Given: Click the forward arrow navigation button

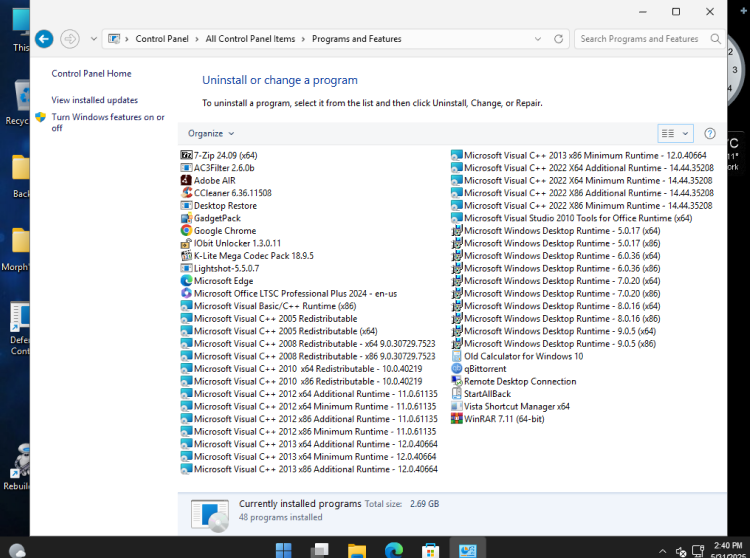Looking at the screenshot, I should pyautogui.click(x=70, y=39).
